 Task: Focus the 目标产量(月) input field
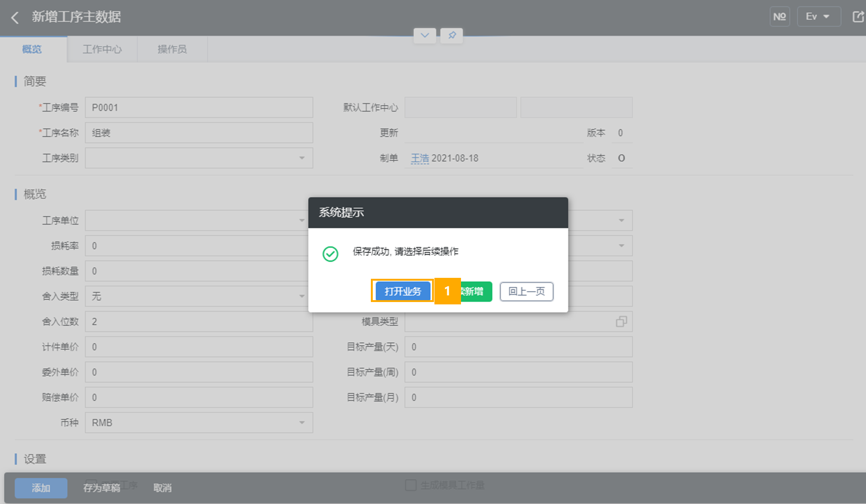(518, 397)
